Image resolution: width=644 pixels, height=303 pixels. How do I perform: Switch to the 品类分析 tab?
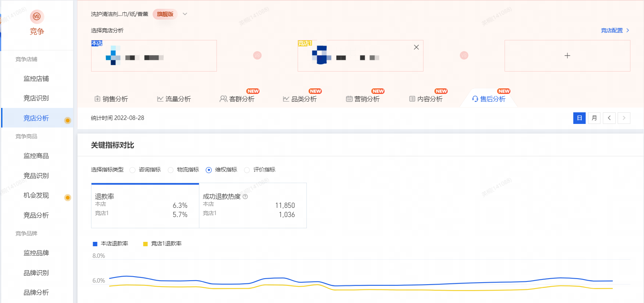300,99
